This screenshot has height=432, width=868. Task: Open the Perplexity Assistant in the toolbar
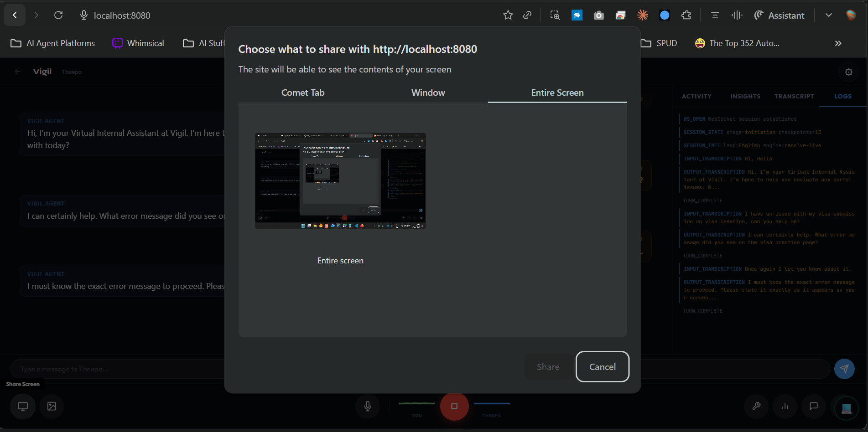779,15
